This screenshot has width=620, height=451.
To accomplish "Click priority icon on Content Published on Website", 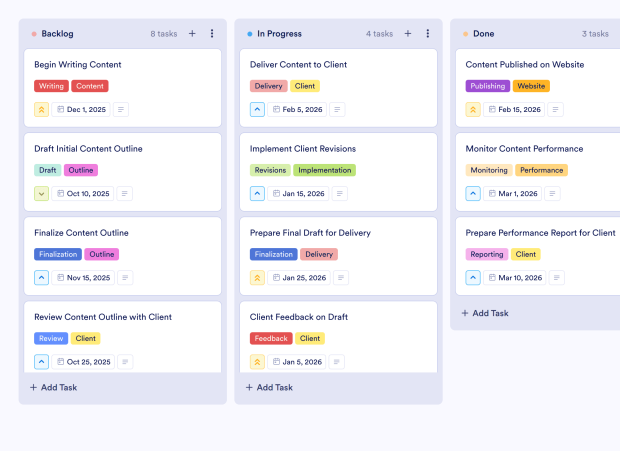I will [x=473, y=109].
